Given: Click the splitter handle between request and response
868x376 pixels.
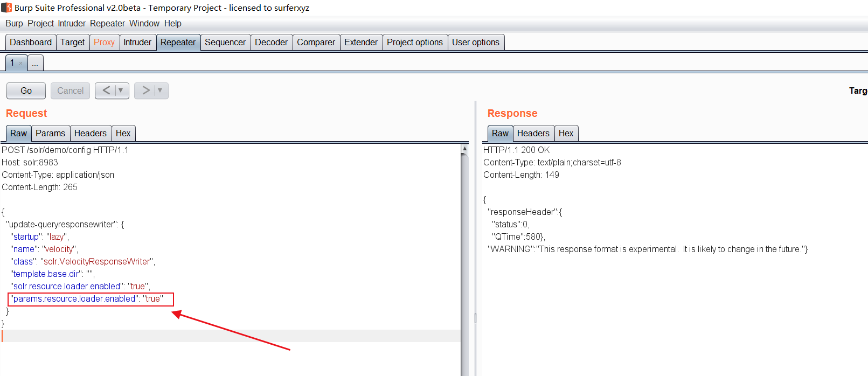Looking at the screenshot, I should 475,318.
